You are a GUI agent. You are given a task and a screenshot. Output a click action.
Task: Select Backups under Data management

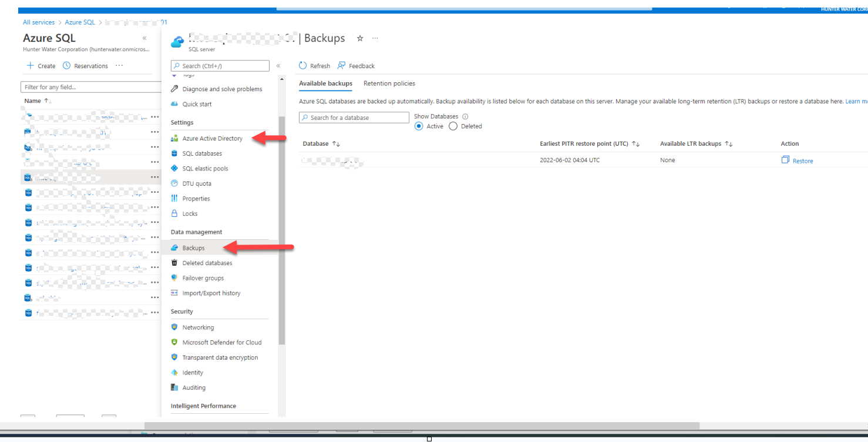(193, 248)
